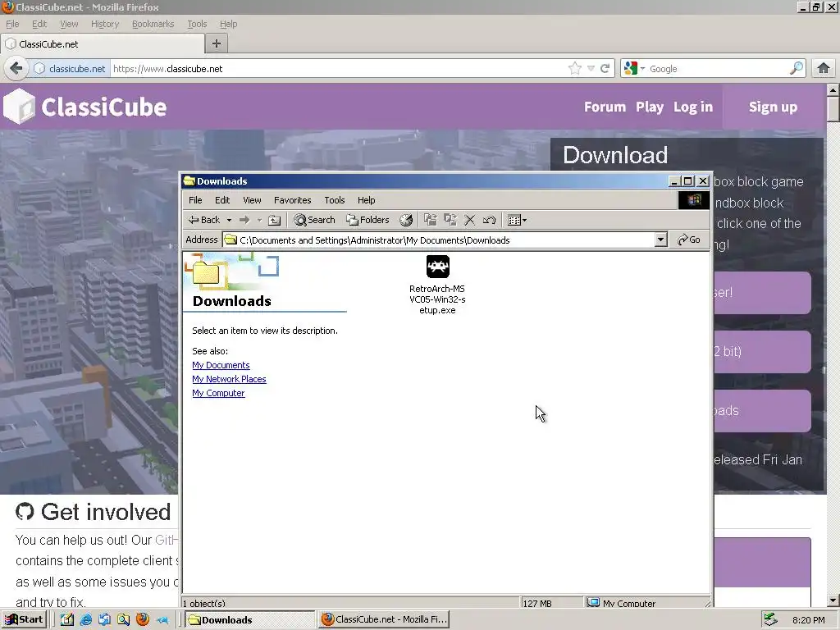Open Firefox Bookmarks menu
840x630 pixels.
click(153, 24)
